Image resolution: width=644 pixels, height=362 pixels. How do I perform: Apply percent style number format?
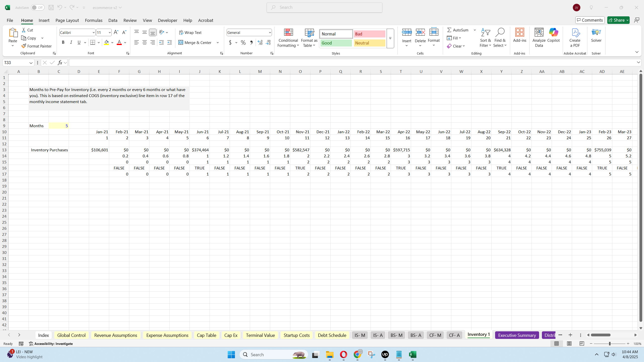(243, 42)
